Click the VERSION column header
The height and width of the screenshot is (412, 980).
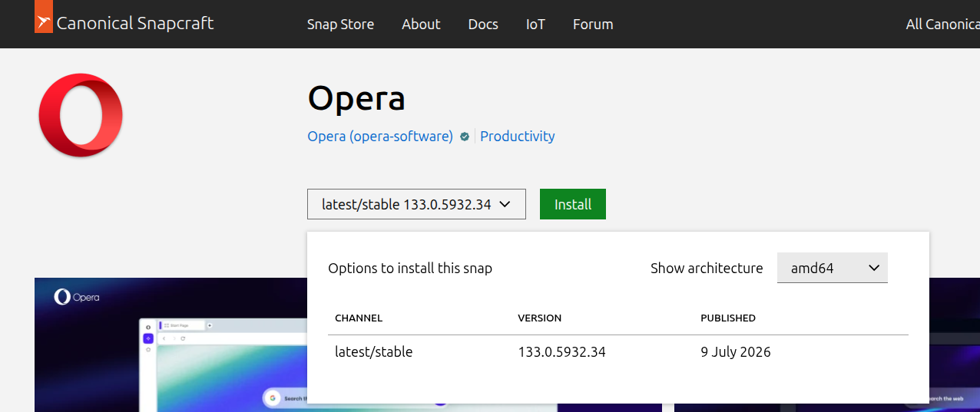click(x=540, y=318)
